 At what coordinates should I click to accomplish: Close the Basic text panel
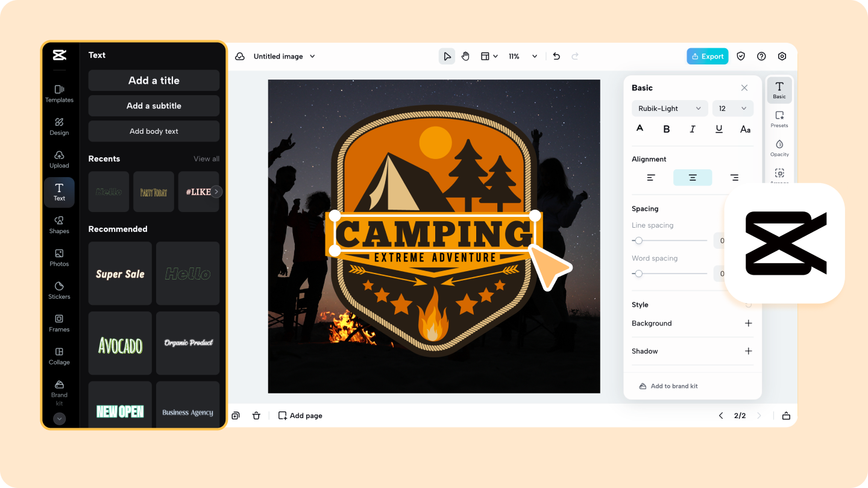pyautogui.click(x=744, y=88)
